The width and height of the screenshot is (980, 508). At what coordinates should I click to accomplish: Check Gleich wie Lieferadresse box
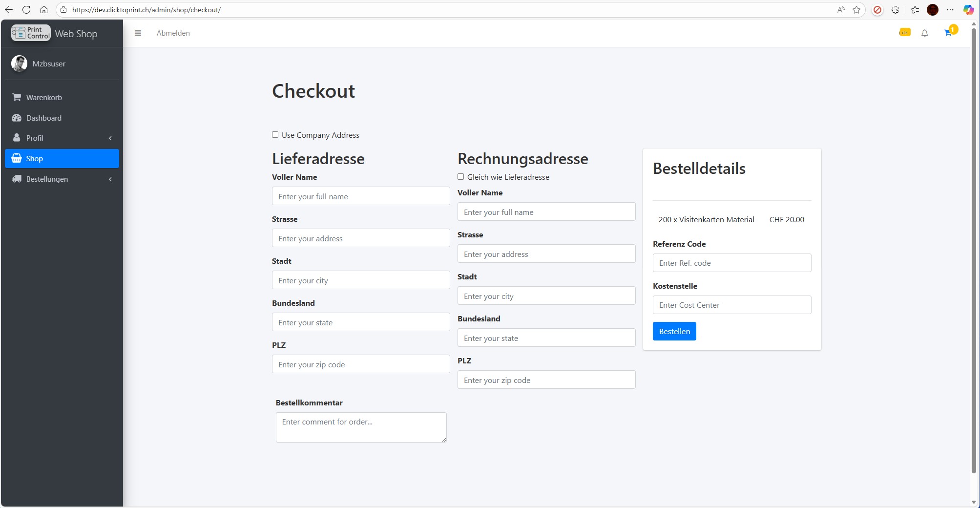pyautogui.click(x=461, y=177)
